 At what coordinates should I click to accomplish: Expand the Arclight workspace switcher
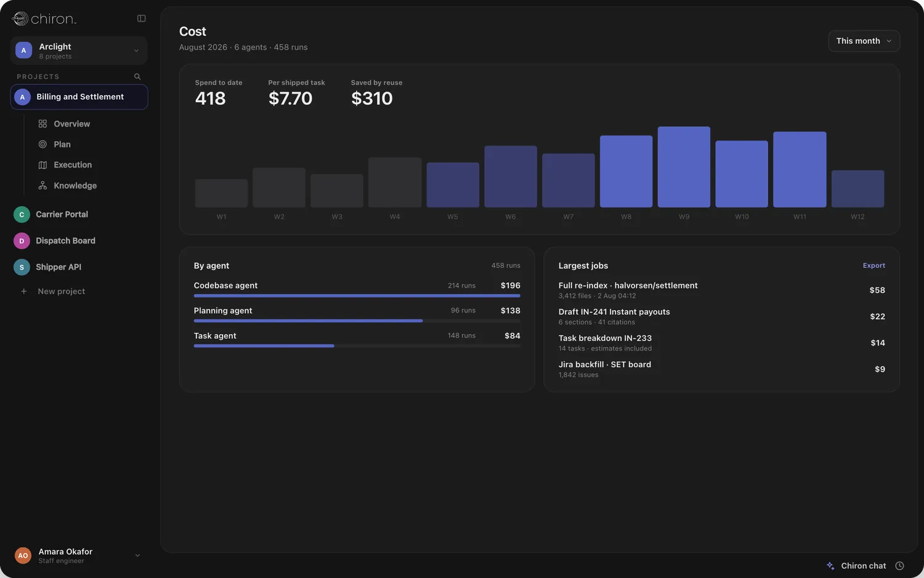click(79, 51)
